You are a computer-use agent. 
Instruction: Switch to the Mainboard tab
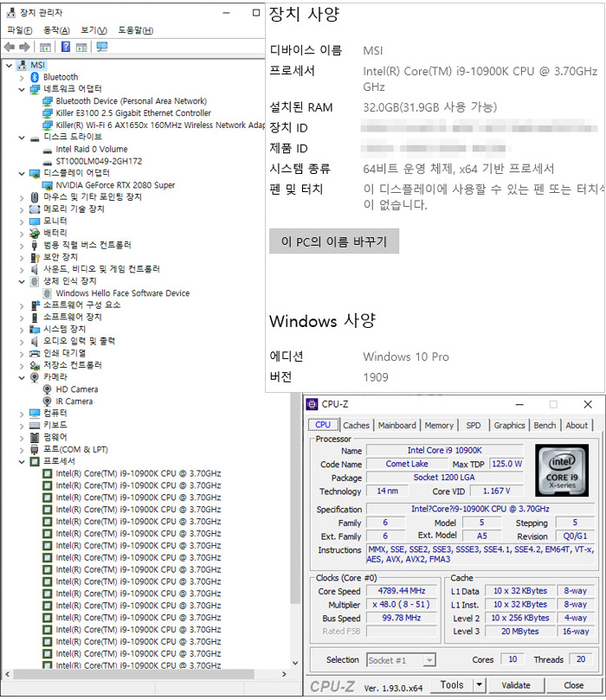(x=397, y=426)
